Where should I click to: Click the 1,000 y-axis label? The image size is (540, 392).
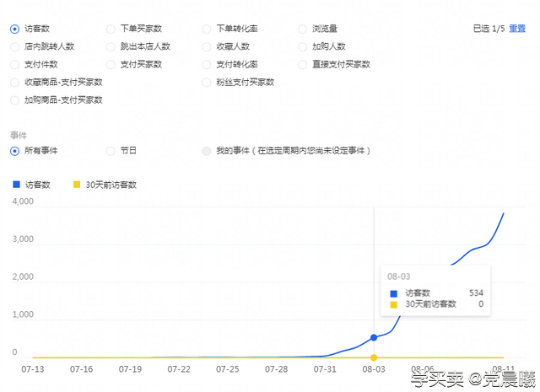[23, 314]
